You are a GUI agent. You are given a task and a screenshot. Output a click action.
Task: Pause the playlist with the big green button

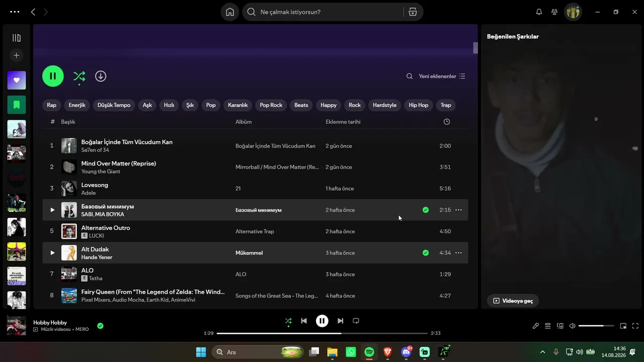pyautogui.click(x=53, y=76)
